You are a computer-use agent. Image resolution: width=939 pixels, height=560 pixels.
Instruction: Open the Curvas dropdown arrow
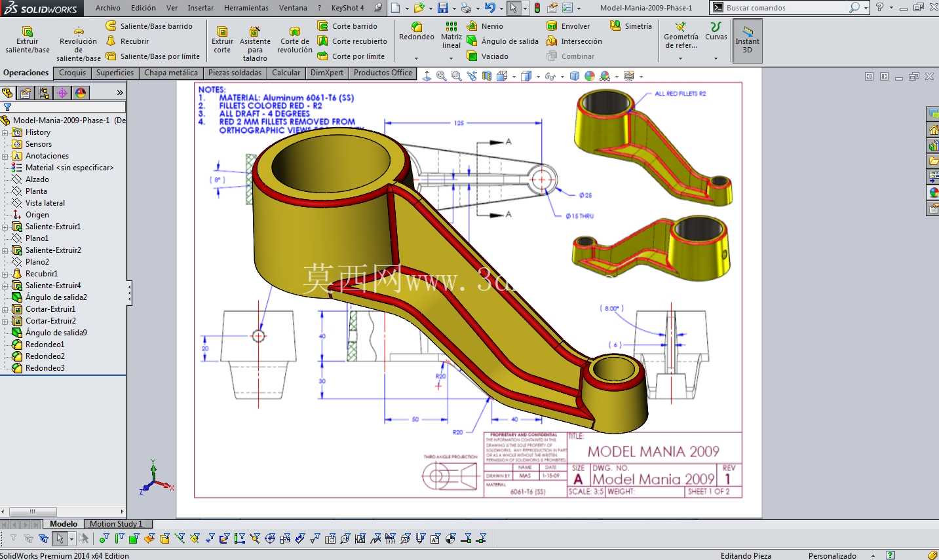click(716, 58)
